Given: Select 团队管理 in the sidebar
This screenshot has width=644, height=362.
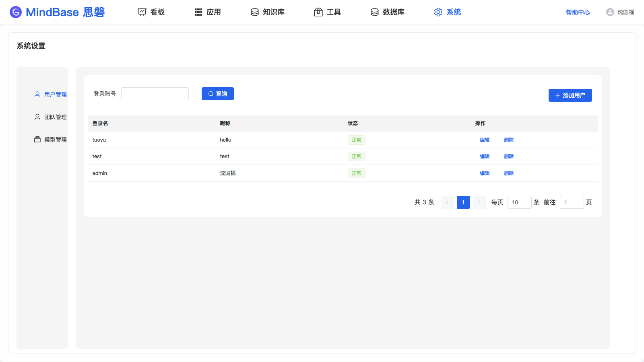Looking at the screenshot, I should [x=51, y=117].
